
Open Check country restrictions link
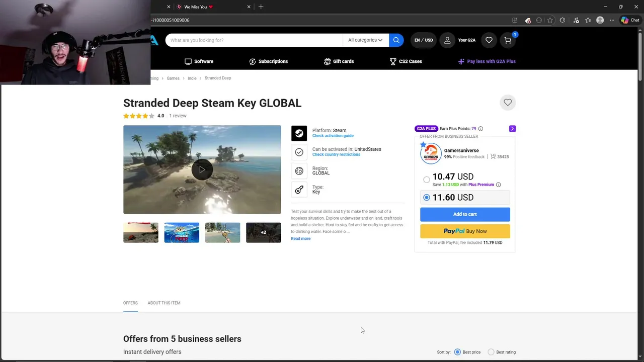[x=336, y=154]
